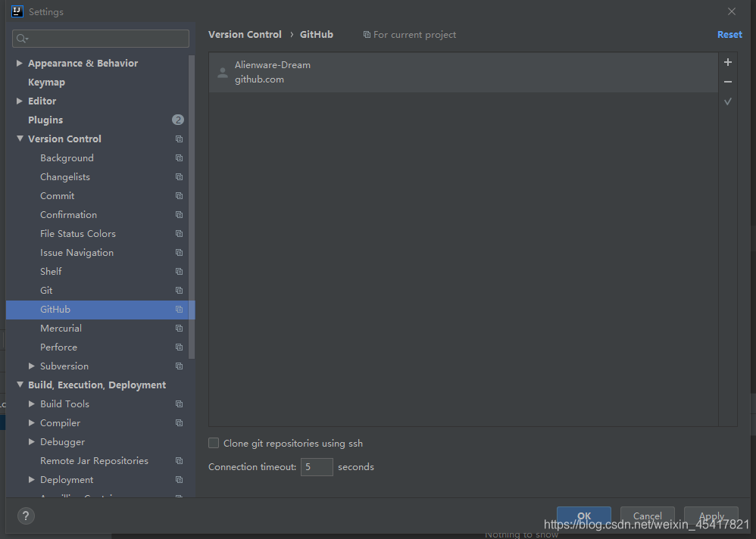Click the project-level icon beside Perforce

click(x=179, y=347)
